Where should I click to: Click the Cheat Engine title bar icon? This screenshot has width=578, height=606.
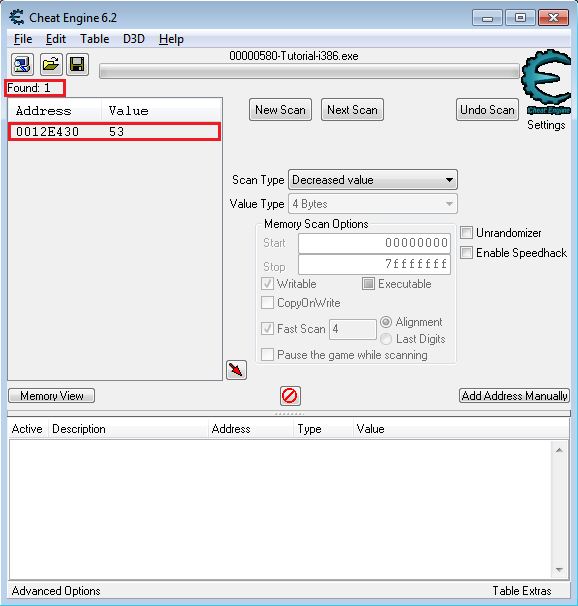click(x=17, y=17)
